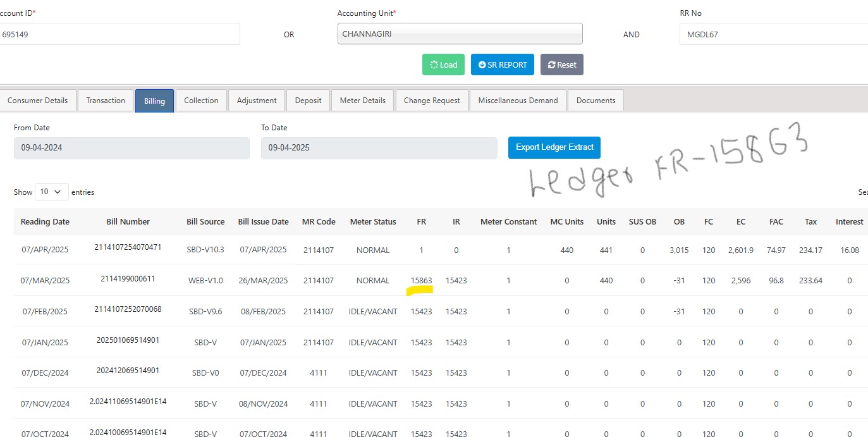Click the Tax value 234.17
The image size is (868, 437).
811,250
